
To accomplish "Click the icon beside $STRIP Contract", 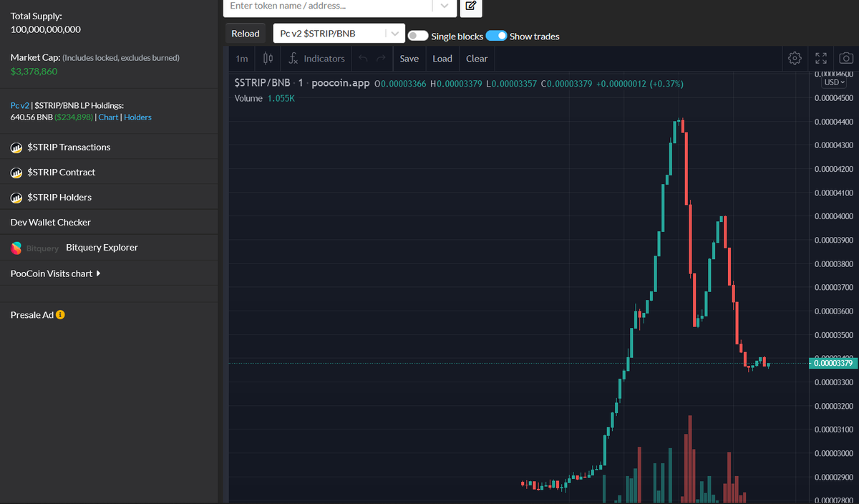I will 16,173.
